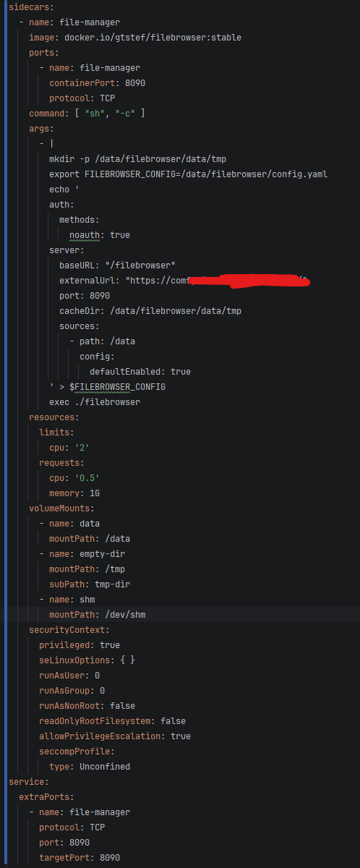
Task: Click the 'noauth: true' setting
Action: coord(100,235)
